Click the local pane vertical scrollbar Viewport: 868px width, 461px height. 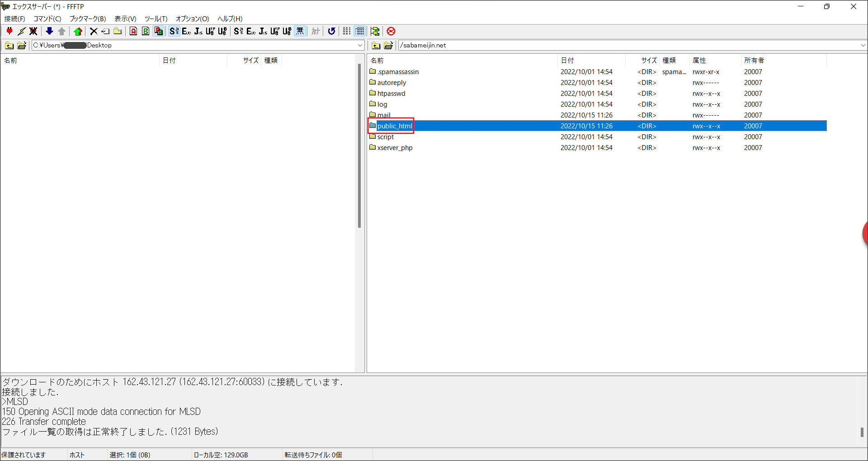pyautogui.click(x=359, y=146)
